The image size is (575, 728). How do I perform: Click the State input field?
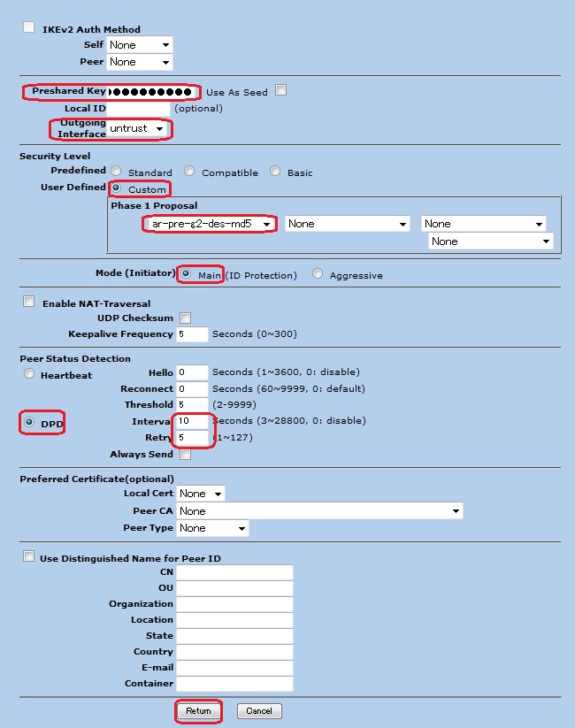[234, 636]
